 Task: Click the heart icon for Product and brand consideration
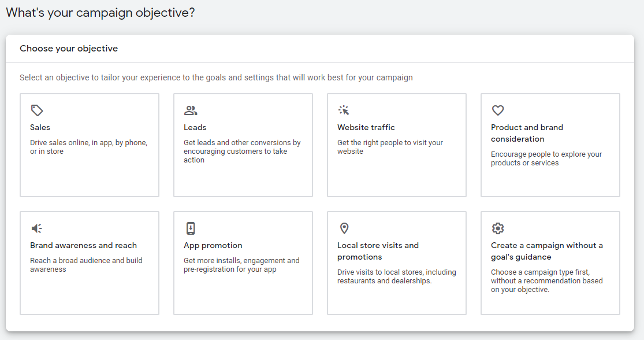[x=498, y=110]
